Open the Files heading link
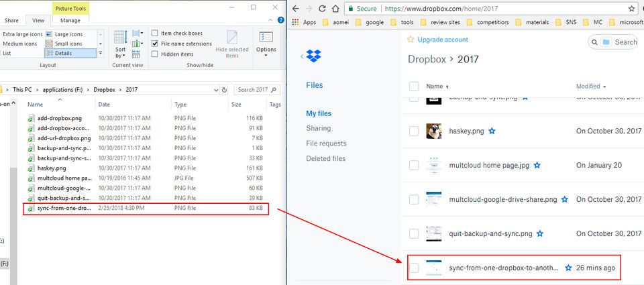Screen dimensions: 644x285 click(315, 85)
